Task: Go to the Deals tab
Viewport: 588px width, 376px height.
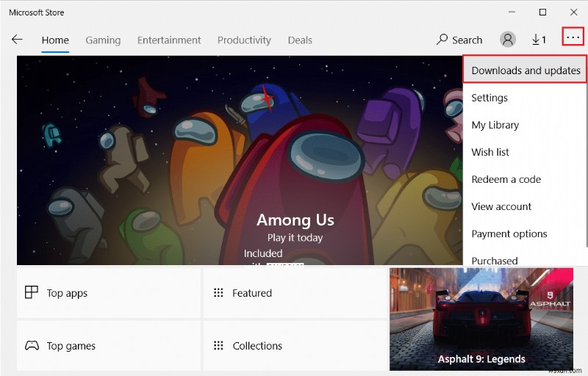Action: tap(300, 40)
